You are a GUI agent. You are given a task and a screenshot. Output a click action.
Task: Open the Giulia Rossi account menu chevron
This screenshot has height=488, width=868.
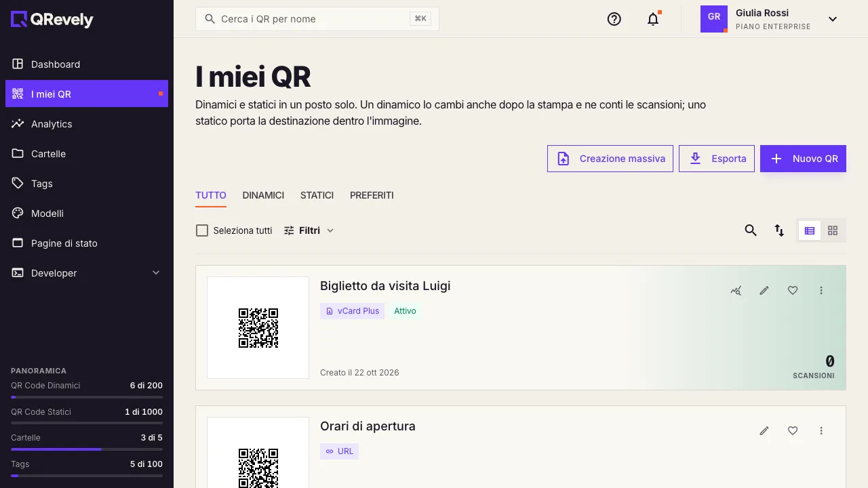(x=833, y=19)
